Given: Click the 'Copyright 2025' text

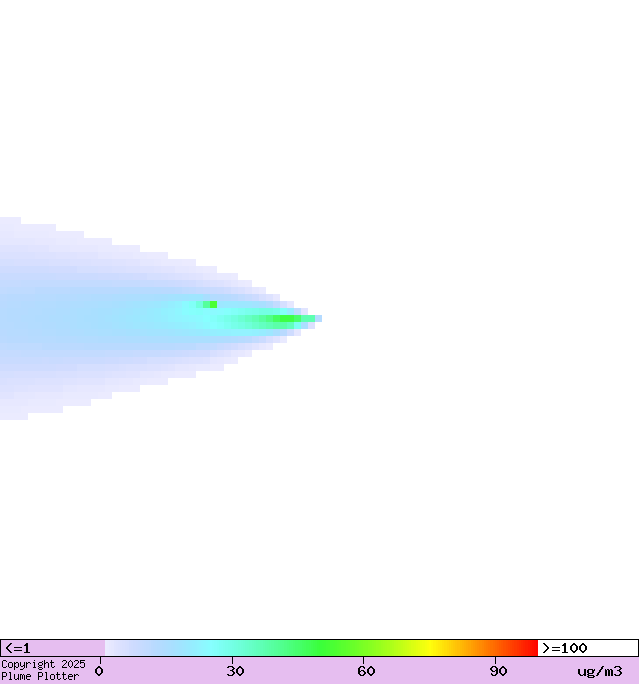Looking at the screenshot, I should point(43,664).
